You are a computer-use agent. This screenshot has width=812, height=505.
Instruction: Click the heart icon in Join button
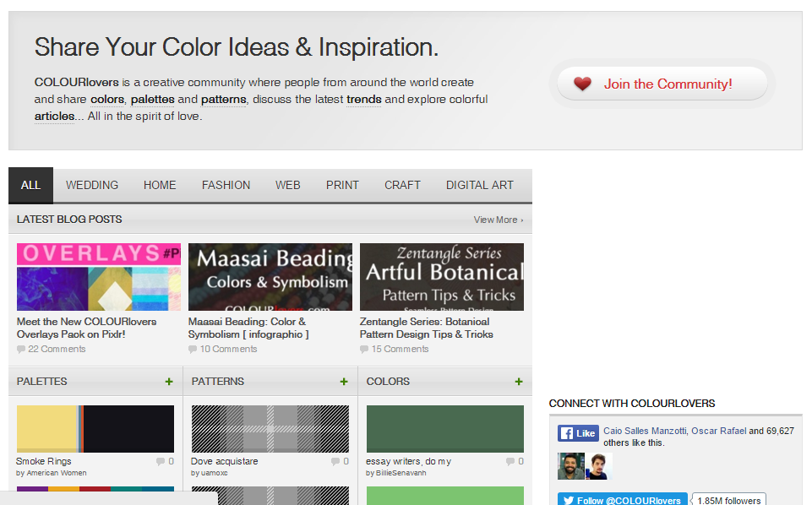(582, 84)
